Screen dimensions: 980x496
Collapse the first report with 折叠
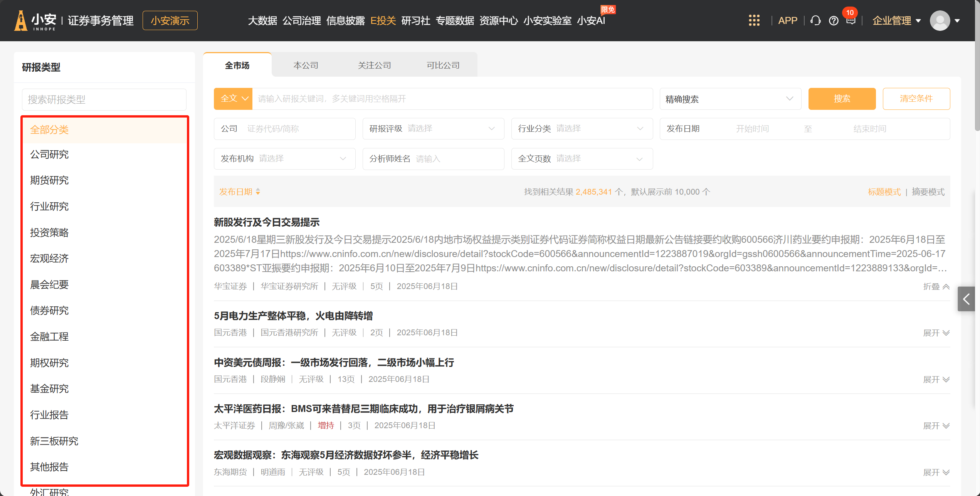(x=936, y=286)
